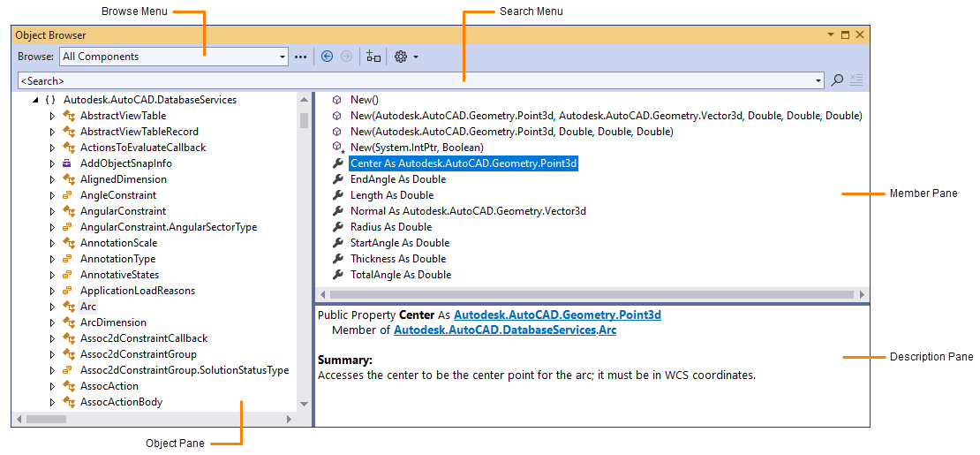
Task: Select Assoc2dConstraintGroup in the tree
Action: coord(139,354)
